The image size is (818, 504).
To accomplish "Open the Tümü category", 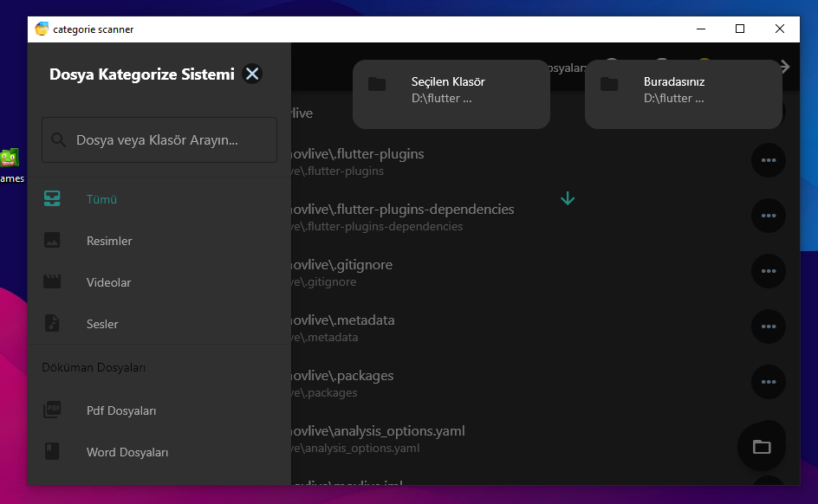I will tap(159, 199).
